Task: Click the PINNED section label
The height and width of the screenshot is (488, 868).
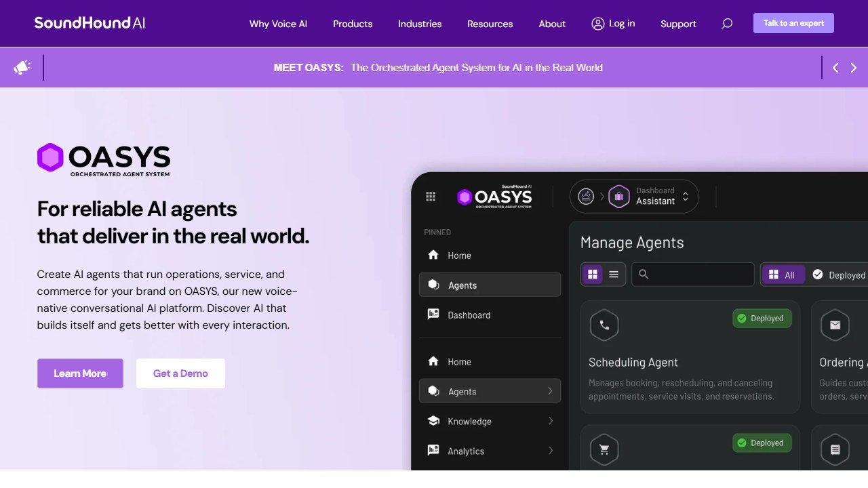Action: tap(437, 232)
